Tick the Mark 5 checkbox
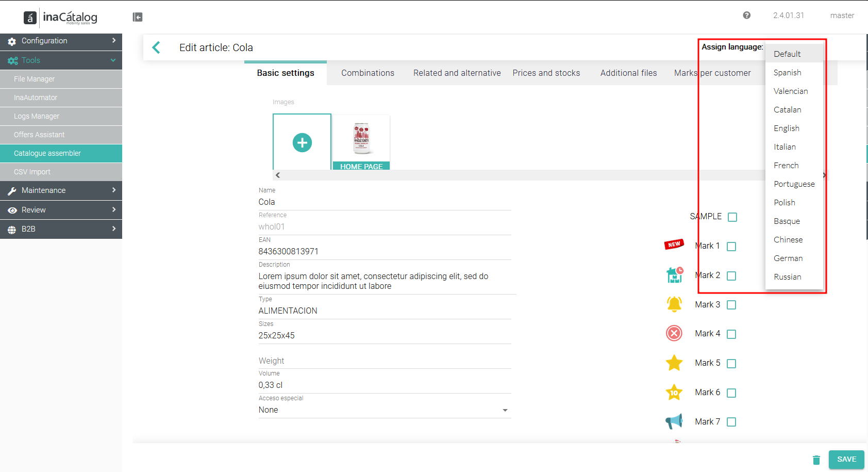 [x=731, y=364]
